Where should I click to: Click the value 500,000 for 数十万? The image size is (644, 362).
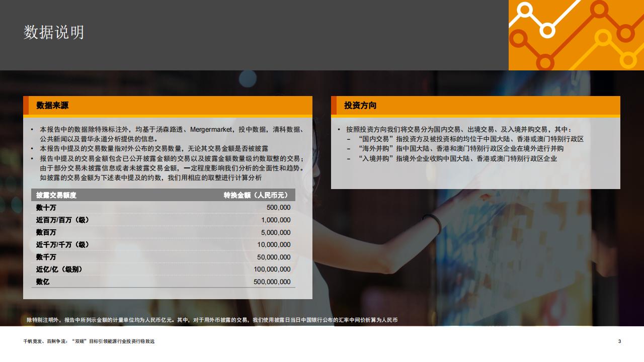coord(278,207)
